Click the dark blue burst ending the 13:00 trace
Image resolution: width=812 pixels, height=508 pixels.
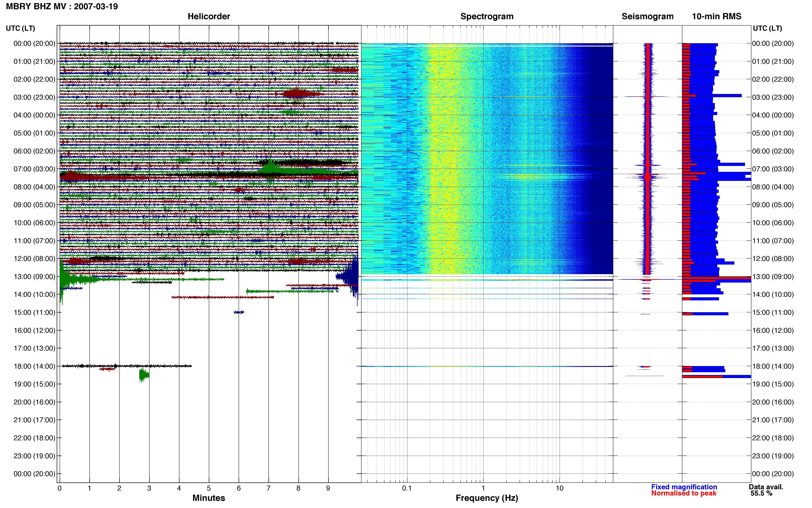349,277
